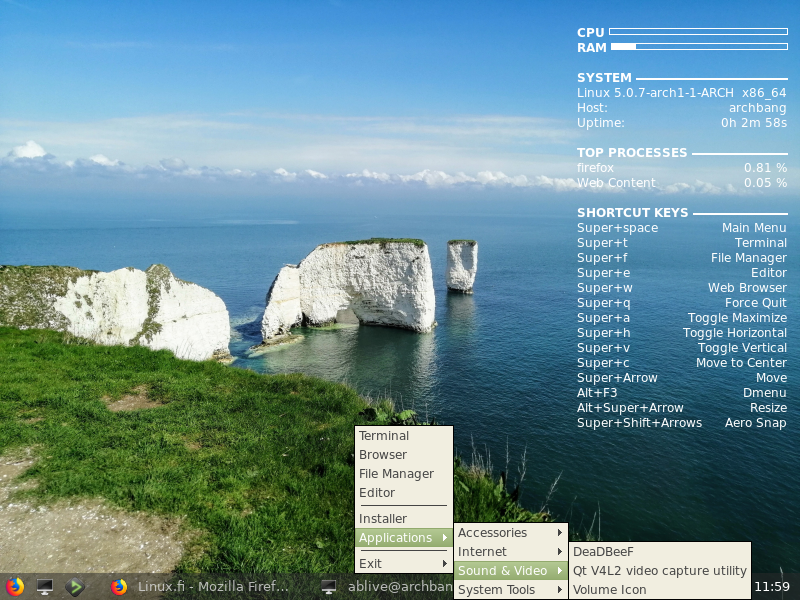Click the green play arrow launcher icon

click(x=74, y=587)
